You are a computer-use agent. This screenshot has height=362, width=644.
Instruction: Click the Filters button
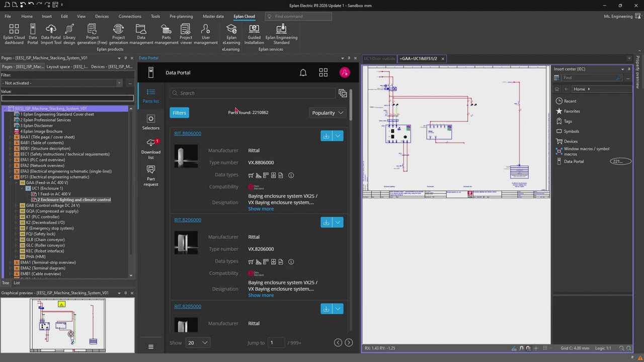(179, 113)
